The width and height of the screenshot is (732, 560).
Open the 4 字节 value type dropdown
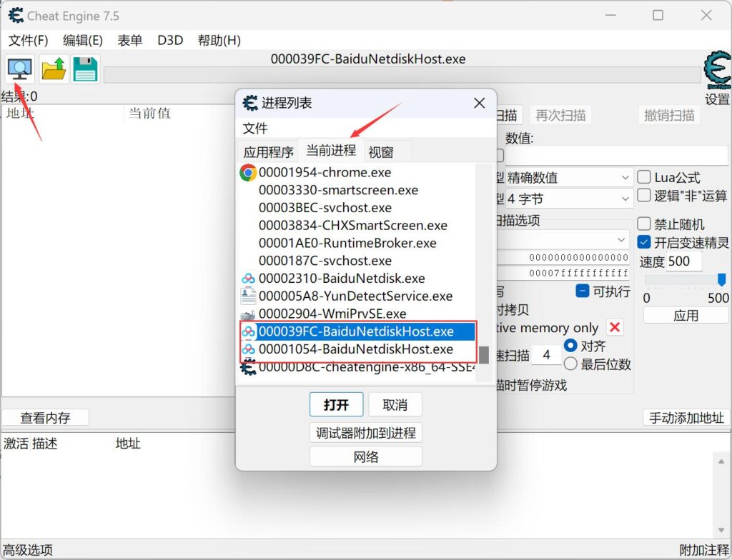coord(568,199)
